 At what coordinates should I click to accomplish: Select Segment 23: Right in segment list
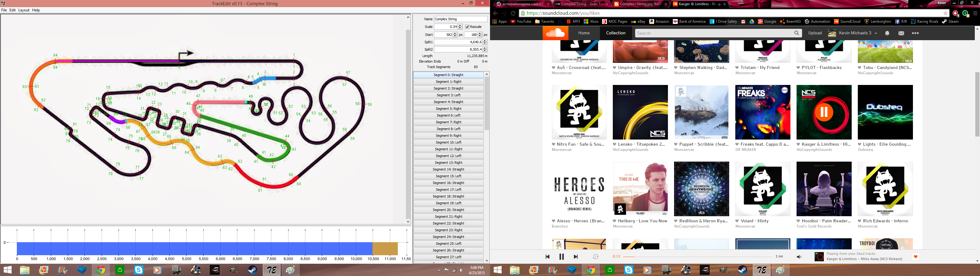pyautogui.click(x=449, y=230)
